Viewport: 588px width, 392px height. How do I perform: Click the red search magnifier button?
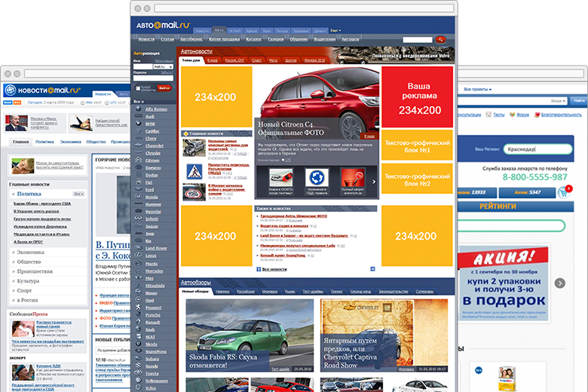[x=441, y=39]
